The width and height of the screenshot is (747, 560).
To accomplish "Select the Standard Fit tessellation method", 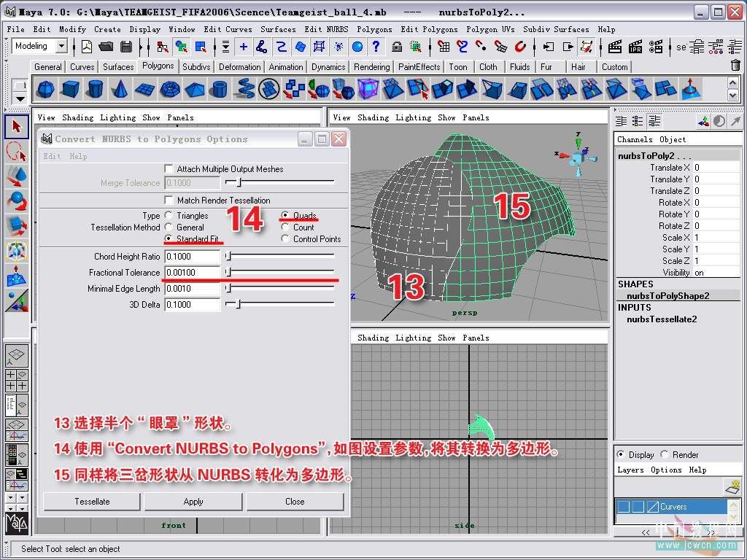I will coord(169,238).
